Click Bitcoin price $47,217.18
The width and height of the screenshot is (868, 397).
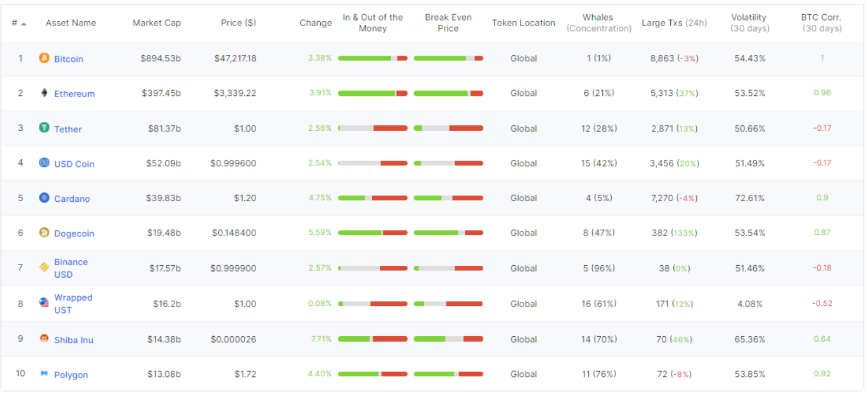tap(235, 58)
